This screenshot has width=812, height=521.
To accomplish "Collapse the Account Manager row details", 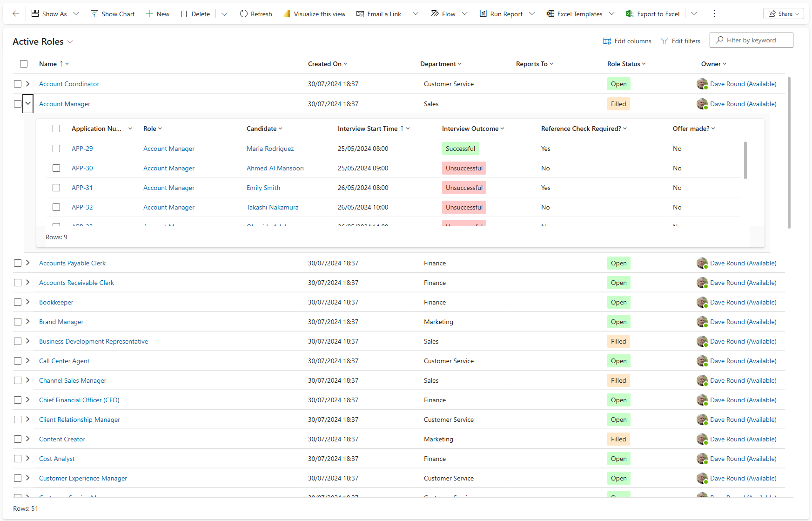I will coord(28,103).
